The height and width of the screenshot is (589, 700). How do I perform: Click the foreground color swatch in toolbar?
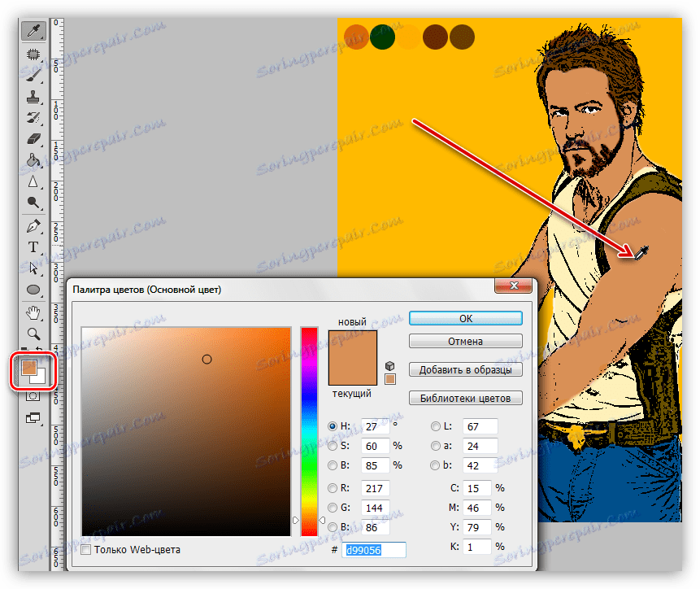[28, 369]
